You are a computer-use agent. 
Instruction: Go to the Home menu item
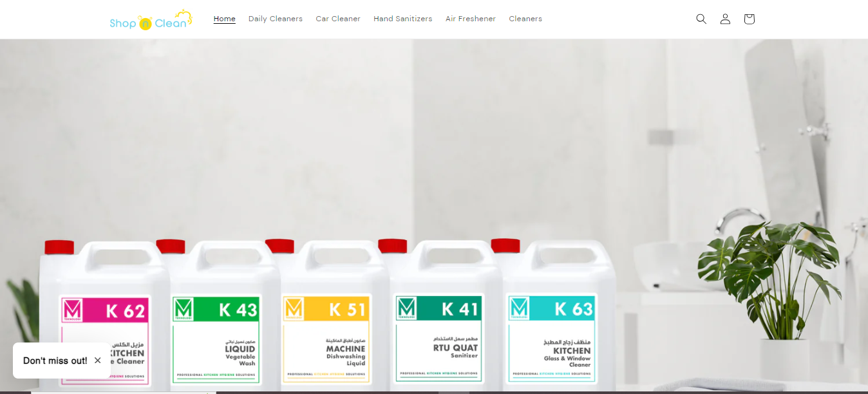225,19
